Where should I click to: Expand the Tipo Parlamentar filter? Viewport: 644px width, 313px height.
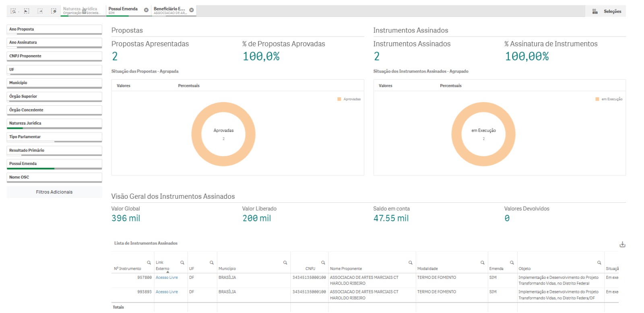(54, 137)
